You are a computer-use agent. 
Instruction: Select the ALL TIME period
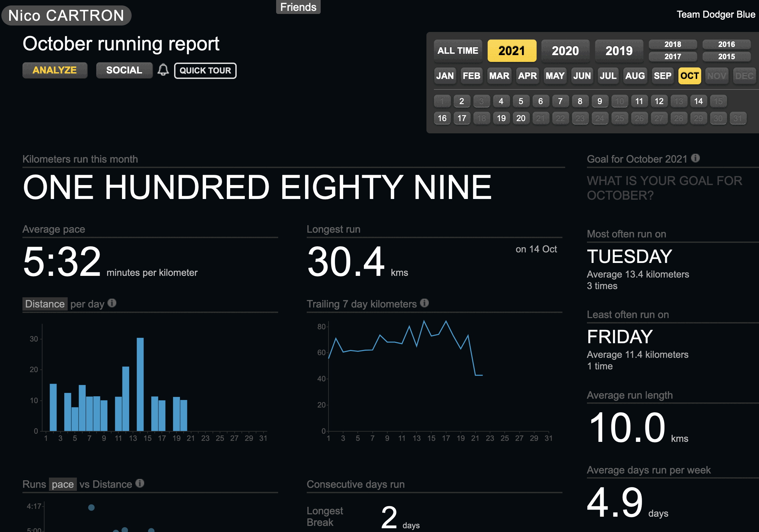point(458,51)
